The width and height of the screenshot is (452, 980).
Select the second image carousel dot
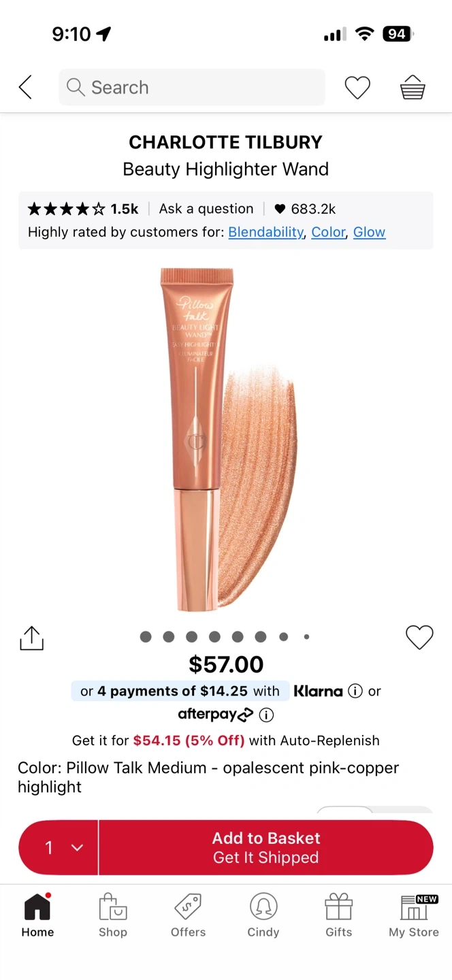169,637
